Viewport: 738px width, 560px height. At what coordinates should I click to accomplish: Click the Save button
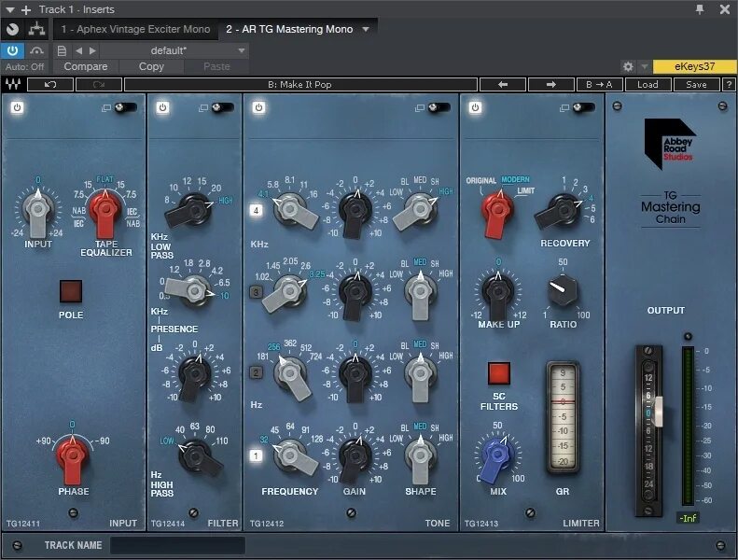click(696, 85)
